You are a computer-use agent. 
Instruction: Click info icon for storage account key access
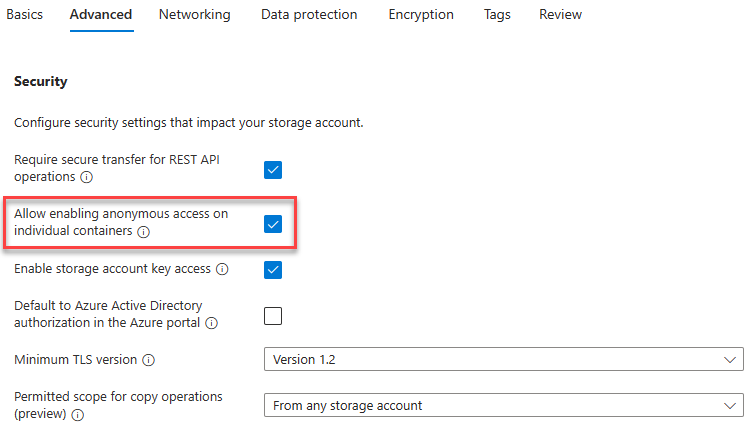(x=222, y=269)
